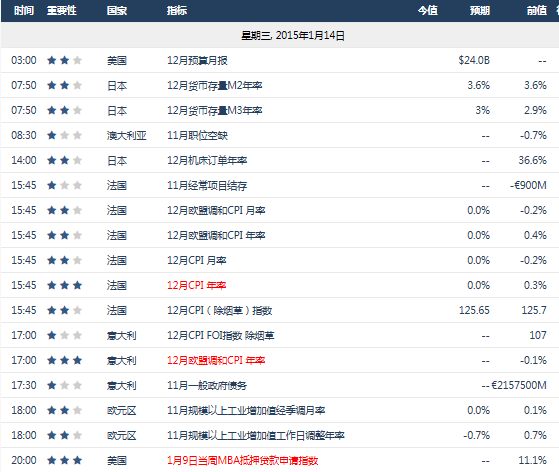Open the 12月CPI 月率 indicator

[196, 260]
